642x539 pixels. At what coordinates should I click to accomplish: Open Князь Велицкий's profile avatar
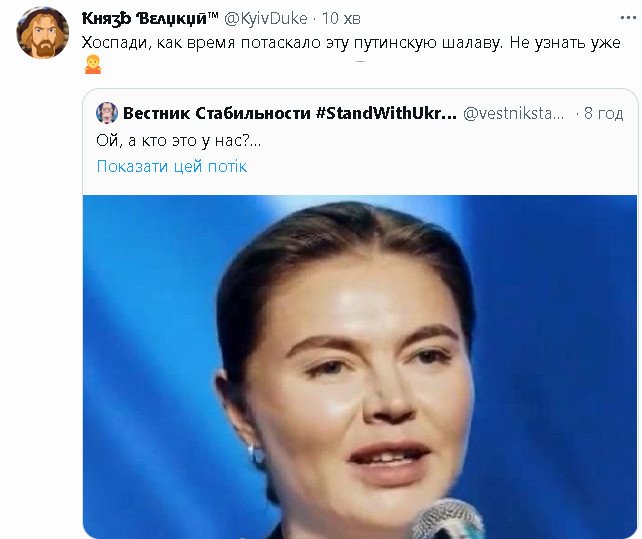[42, 34]
